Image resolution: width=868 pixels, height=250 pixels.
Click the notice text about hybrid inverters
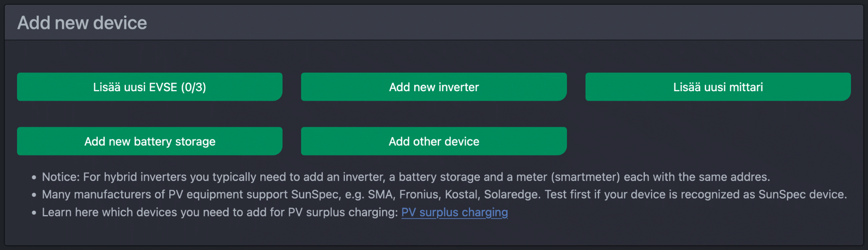[406, 177]
